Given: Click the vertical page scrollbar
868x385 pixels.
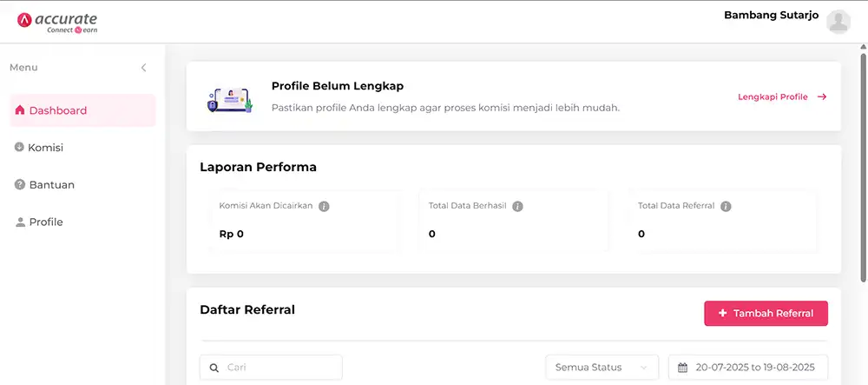Looking at the screenshot, I should click(x=863, y=165).
